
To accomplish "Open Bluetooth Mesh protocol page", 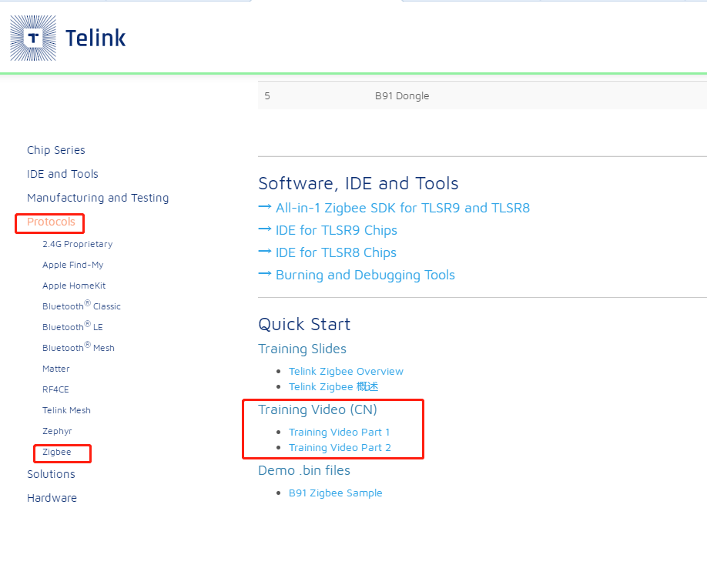I will 78,348.
